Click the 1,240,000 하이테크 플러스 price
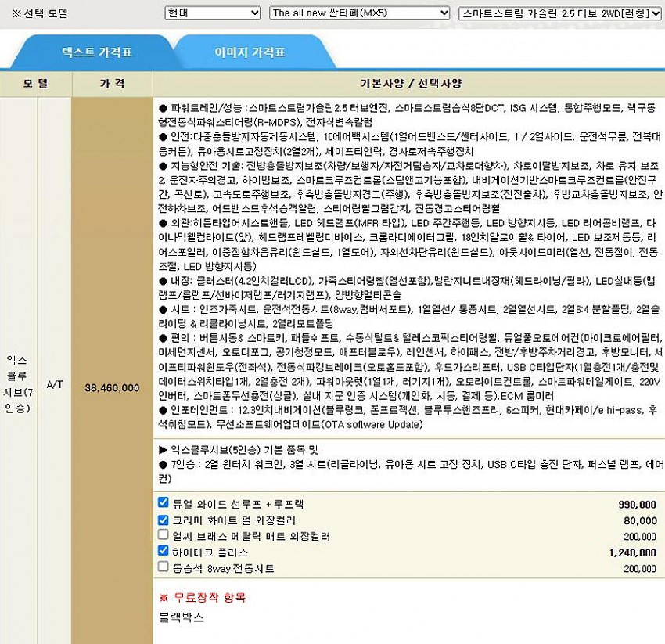This screenshot has height=644, width=665. [x=632, y=552]
